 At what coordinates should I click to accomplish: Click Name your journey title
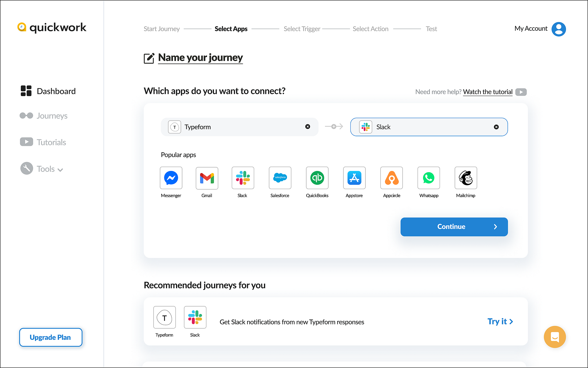(200, 58)
